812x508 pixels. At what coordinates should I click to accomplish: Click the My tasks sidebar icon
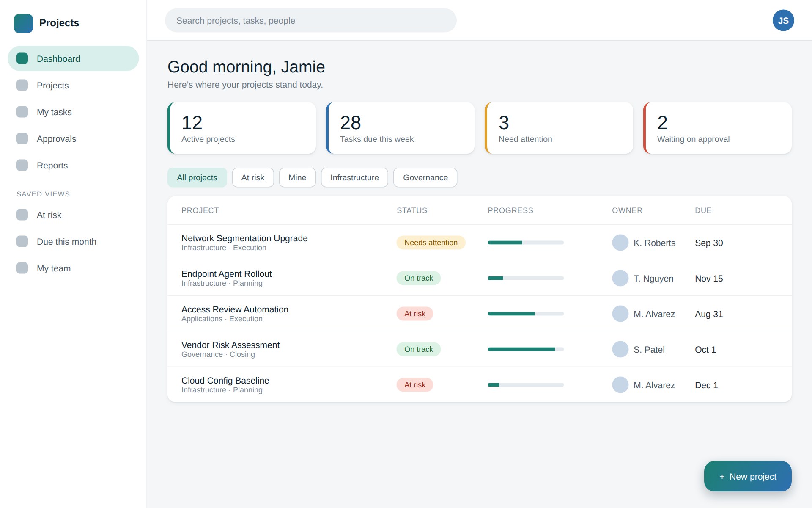coord(22,112)
